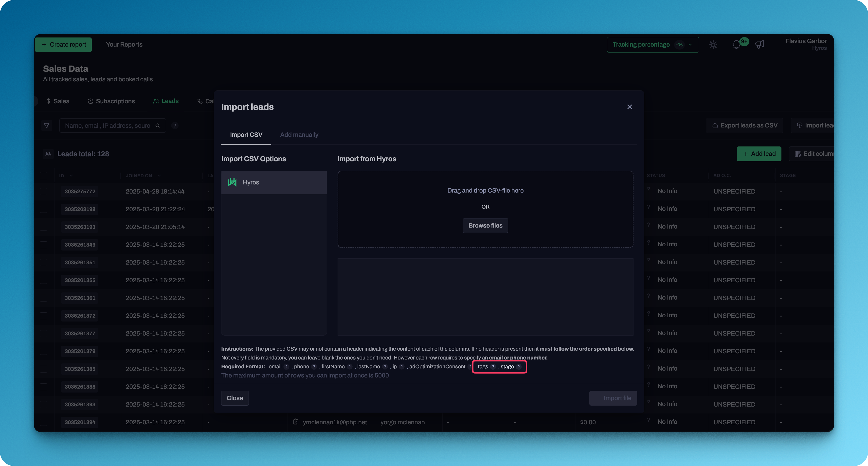Click Export leads as CSV

[x=745, y=125]
